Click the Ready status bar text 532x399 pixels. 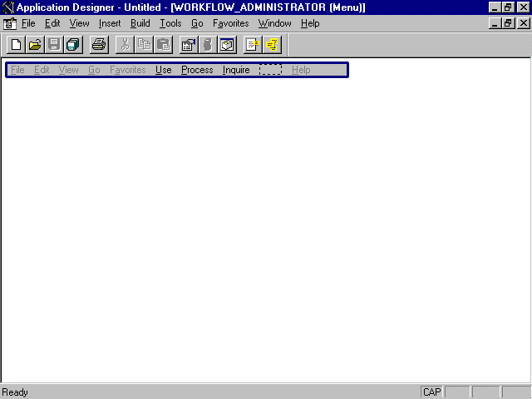(x=15, y=392)
